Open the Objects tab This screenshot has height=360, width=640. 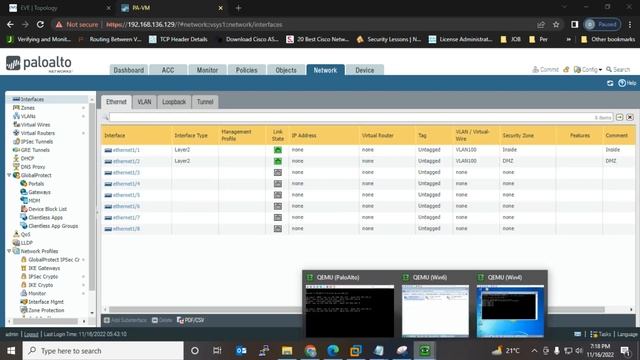pos(286,70)
